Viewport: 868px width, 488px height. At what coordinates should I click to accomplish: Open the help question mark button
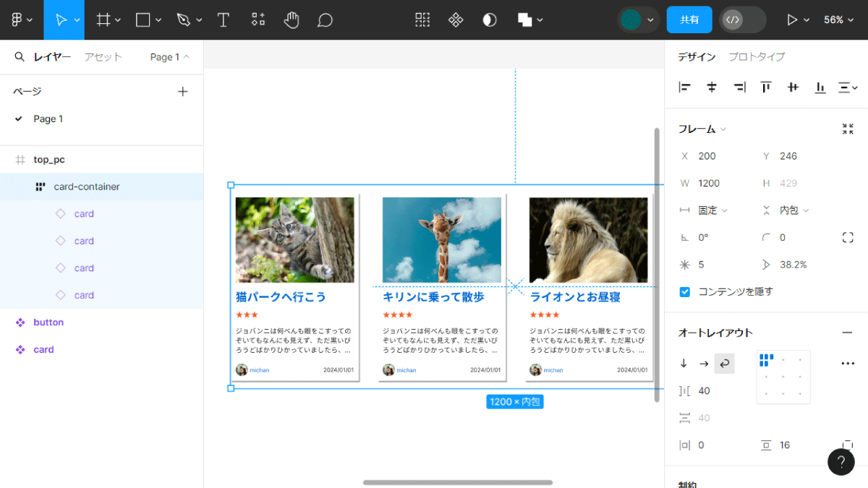point(841,462)
